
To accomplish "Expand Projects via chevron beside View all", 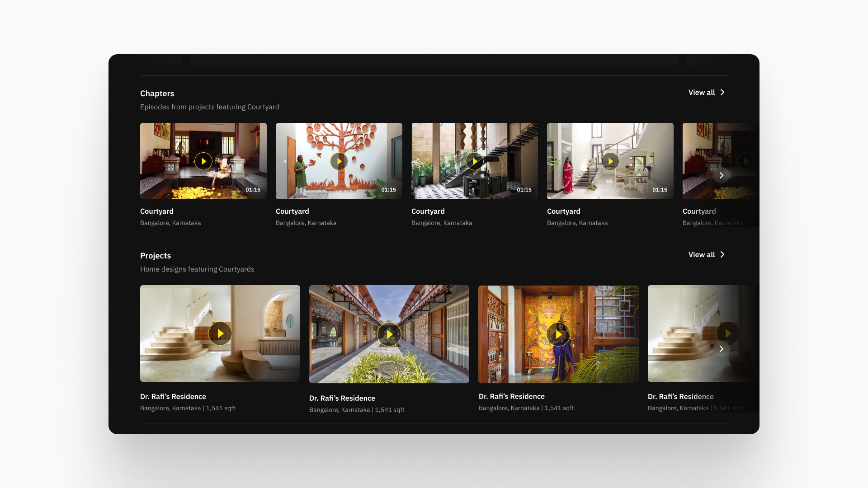I will [x=722, y=255].
